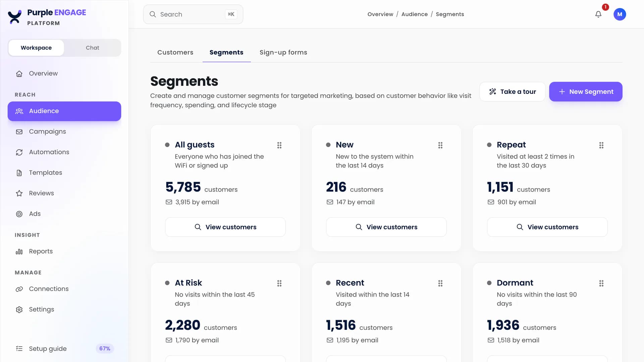Select the Segments tab

[226, 52]
